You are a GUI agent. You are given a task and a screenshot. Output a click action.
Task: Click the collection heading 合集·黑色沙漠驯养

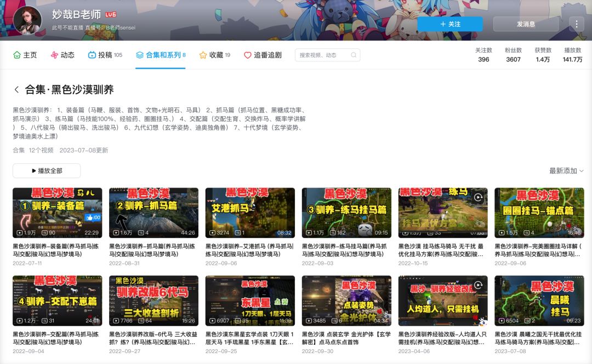tap(70, 89)
